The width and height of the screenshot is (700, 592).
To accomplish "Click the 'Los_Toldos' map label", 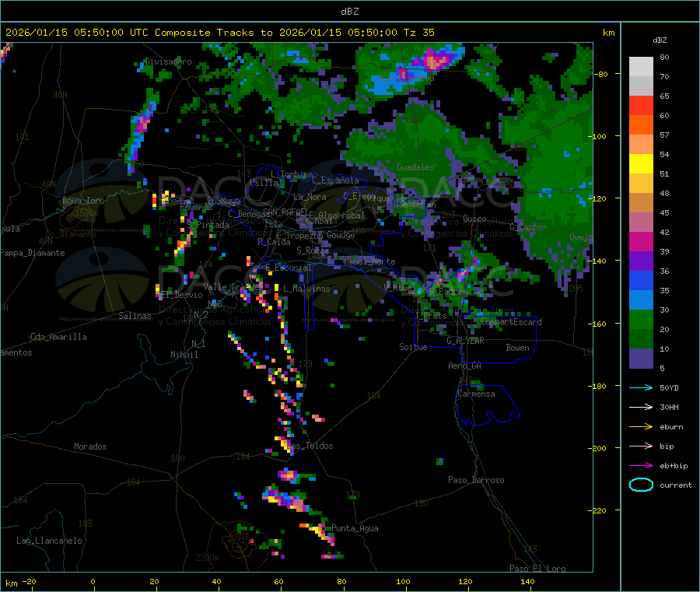I will pos(311,446).
